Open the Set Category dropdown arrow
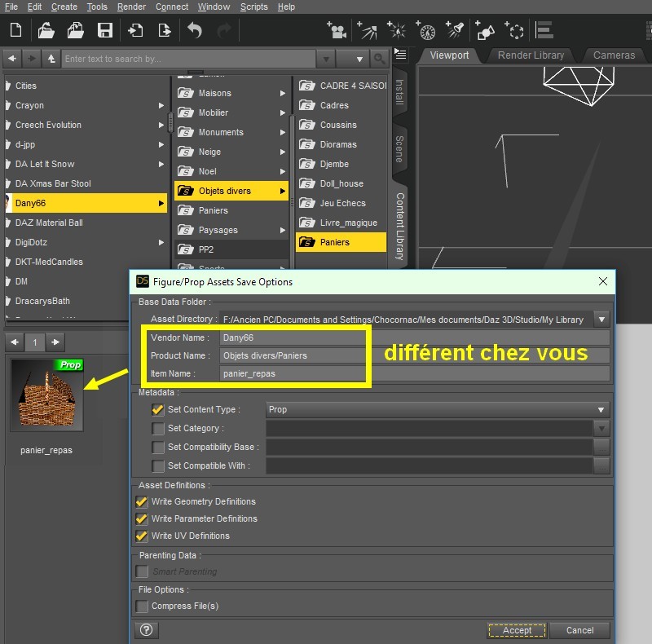Image resolution: width=652 pixels, height=644 pixels. coord(601,429)
